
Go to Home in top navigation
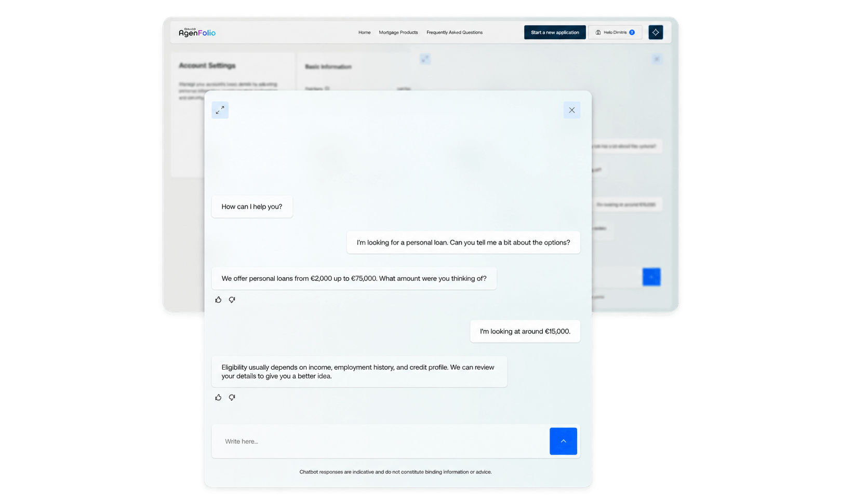[364, 32]
